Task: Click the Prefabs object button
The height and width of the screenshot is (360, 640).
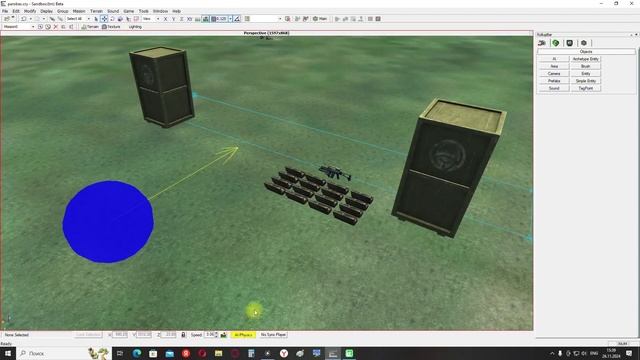Action: click(554, 81)
